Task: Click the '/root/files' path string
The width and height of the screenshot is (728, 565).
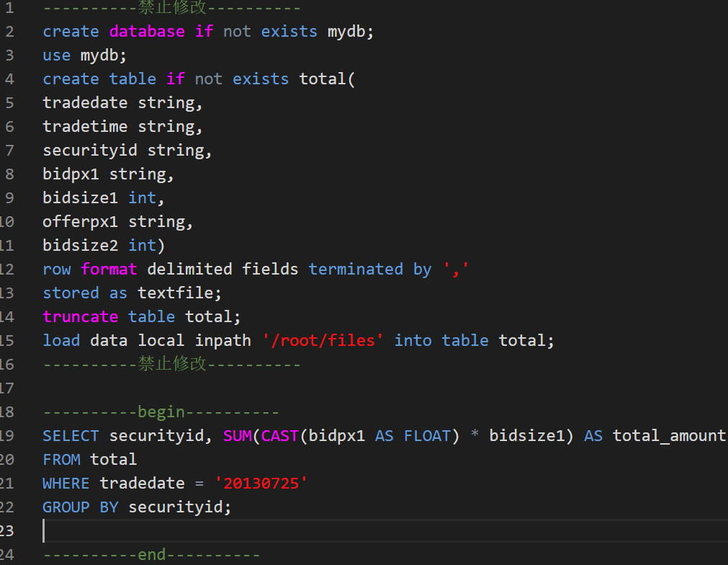Action: (323, 341)
